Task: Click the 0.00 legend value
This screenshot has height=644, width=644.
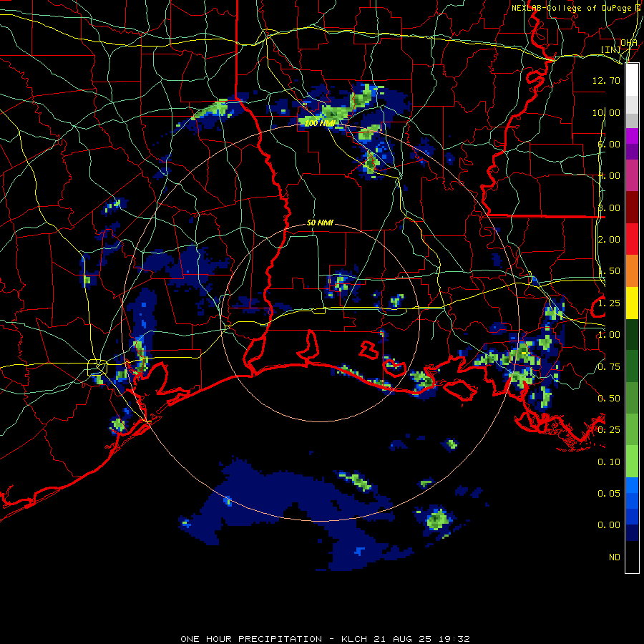Action: [609, 525]
